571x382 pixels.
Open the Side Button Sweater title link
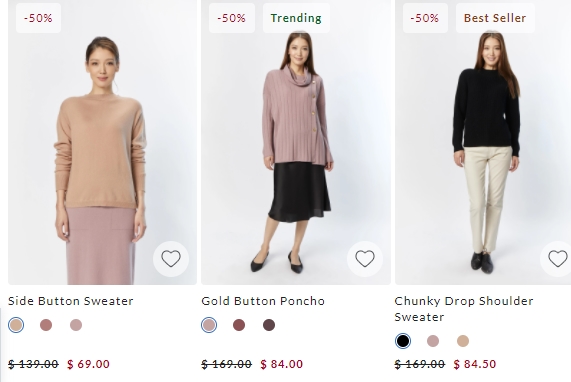[x=71, y=301]
